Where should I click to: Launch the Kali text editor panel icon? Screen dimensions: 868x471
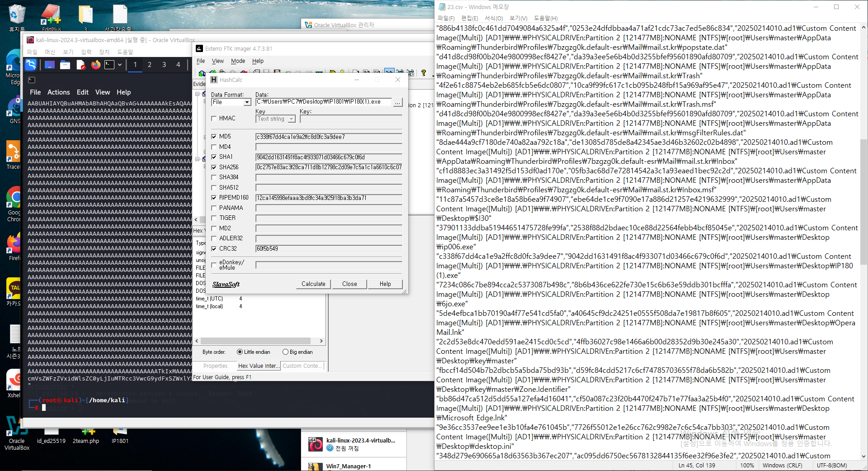click(81, 65)
